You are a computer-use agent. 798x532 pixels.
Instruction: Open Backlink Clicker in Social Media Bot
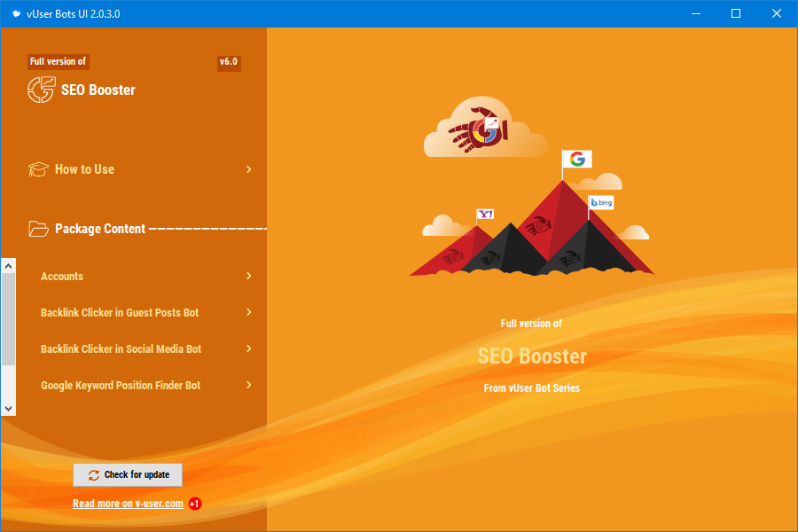121,349
